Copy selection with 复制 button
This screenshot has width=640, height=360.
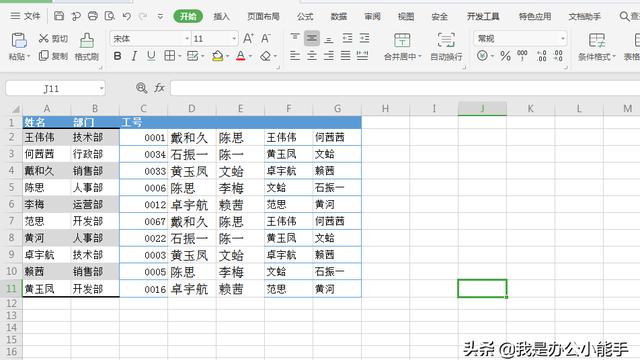[x=53, y=56]
